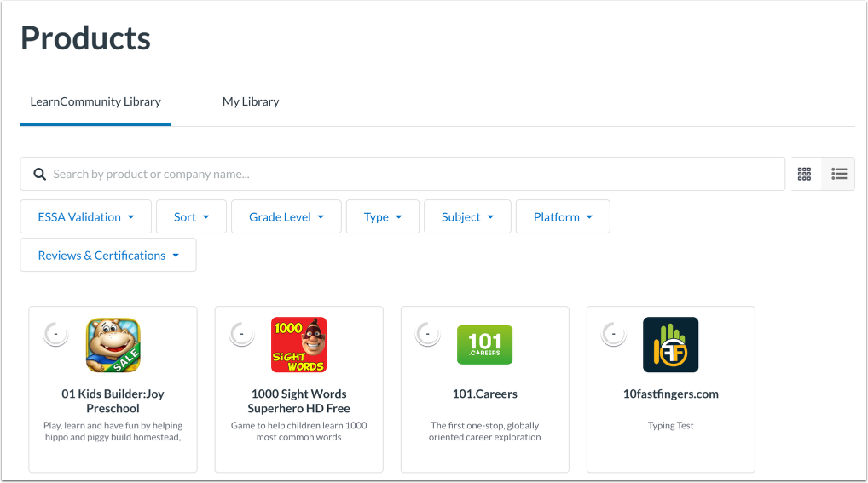Open the 101.Careers product title
868x483 pixels.
(485, 394)
